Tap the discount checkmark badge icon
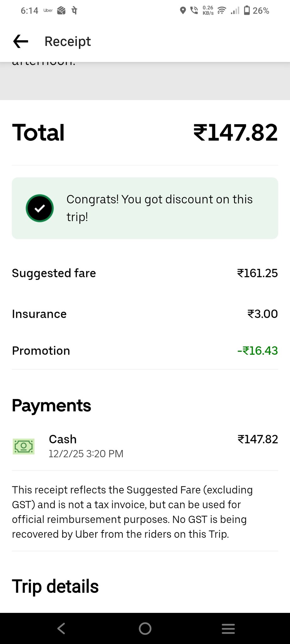Image resolution: width=290 pixels, height=644 pixels. coord(40,208)
